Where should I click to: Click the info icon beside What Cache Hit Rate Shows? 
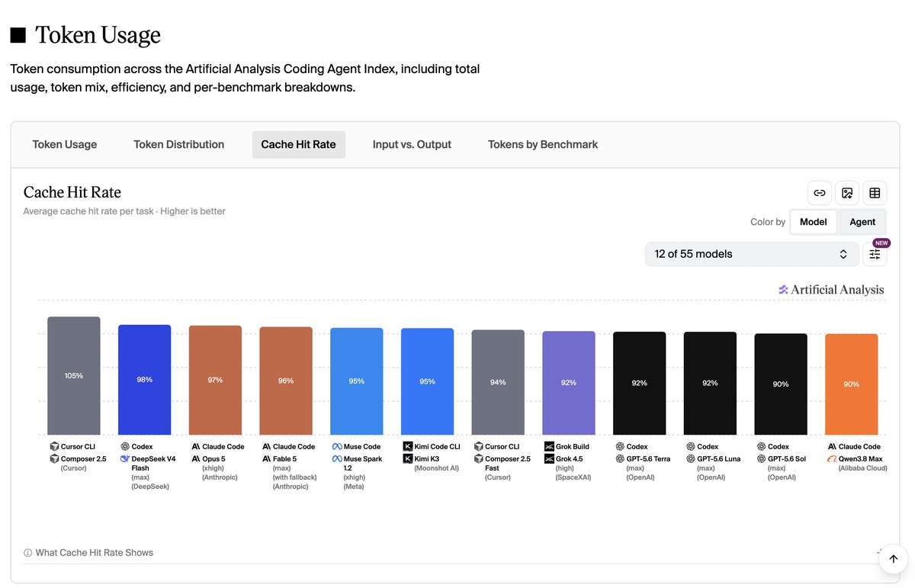(27, 553)
